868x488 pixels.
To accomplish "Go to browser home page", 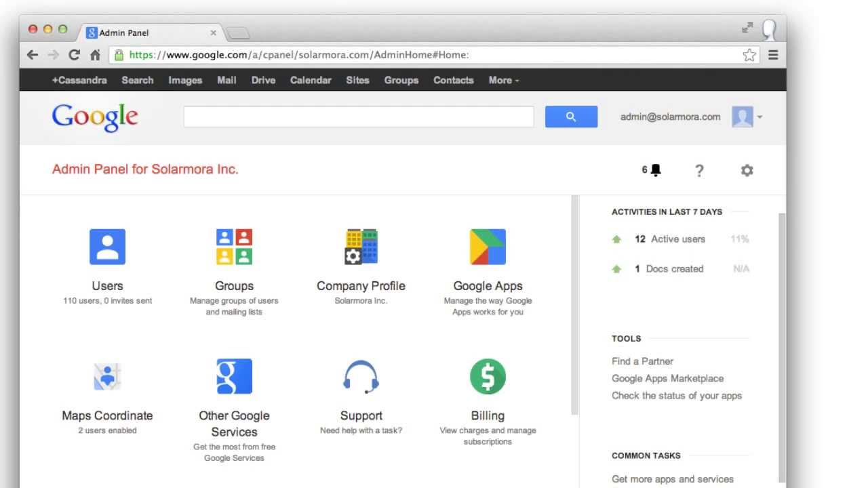I will [95, 55].
